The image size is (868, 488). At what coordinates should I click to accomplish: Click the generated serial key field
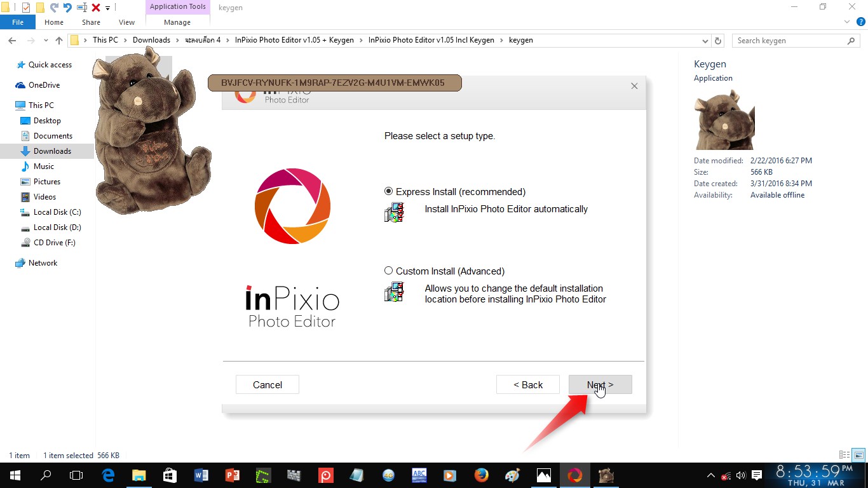point(335,83)
